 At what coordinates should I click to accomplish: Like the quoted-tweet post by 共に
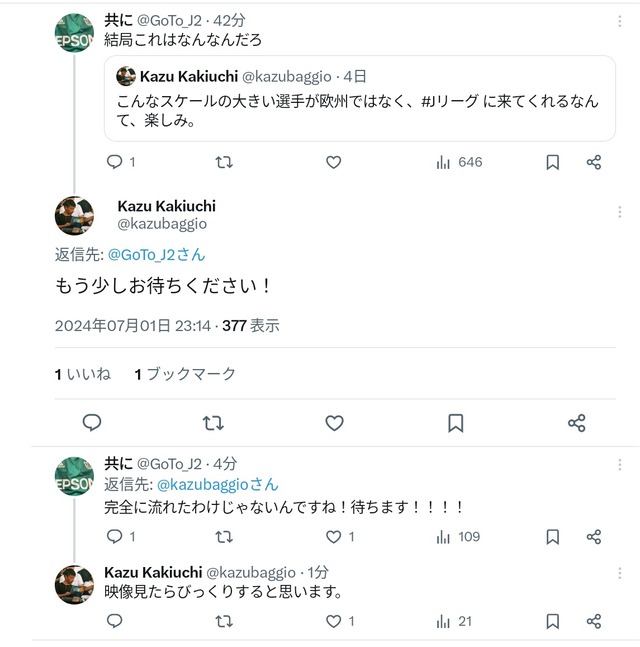pos(333,162)
